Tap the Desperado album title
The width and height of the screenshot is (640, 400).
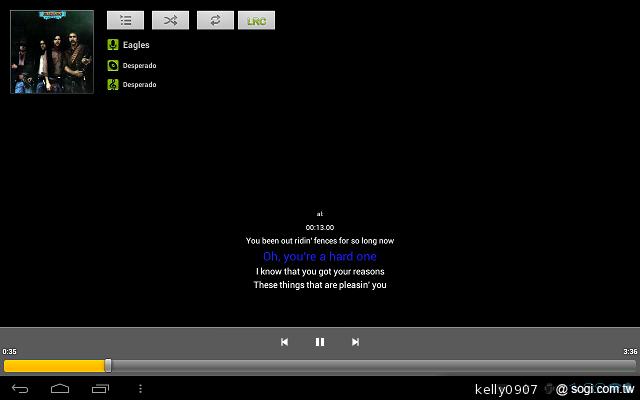139,66
